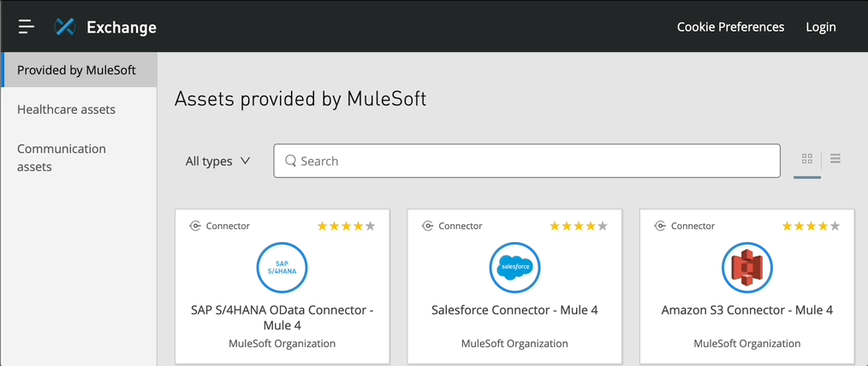Switch to list view layout
This screenshot has height=366, width=868.
[835, 159]
